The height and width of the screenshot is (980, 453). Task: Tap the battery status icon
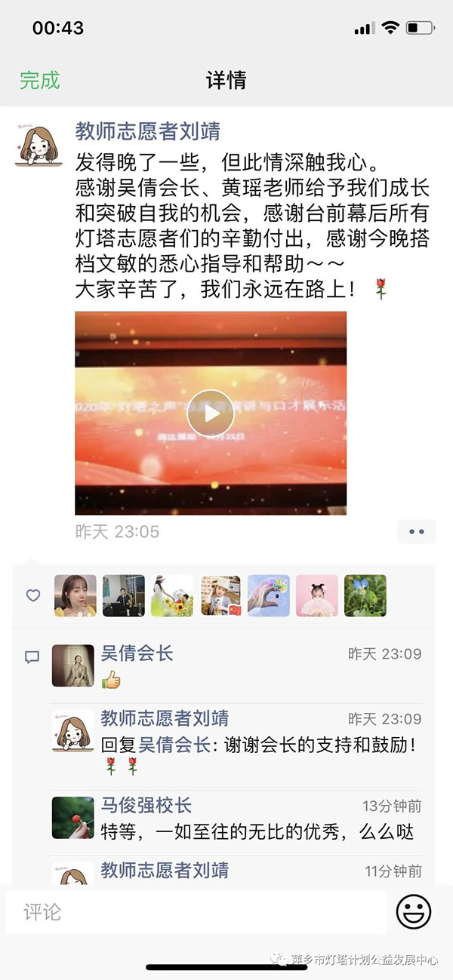click(420, 28)
